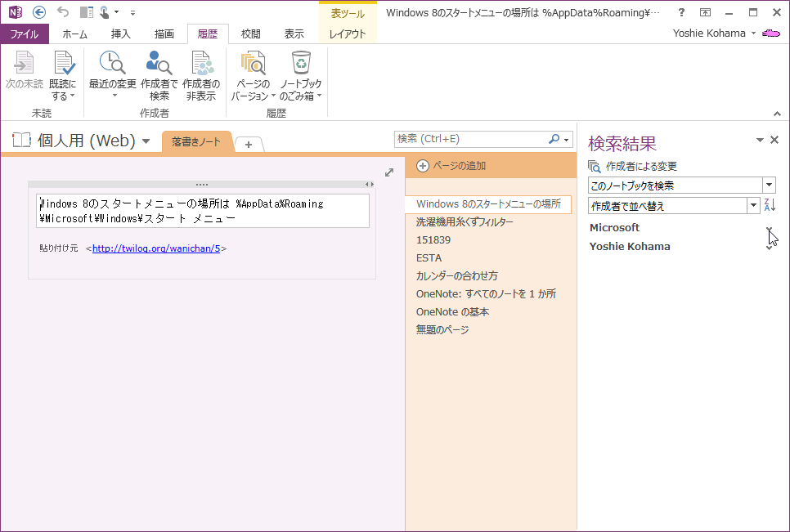This screenshot has width=790, height=532.
Task: Open the Windows 8のスタートメニューの場所 page
Action: (x=488, y=203)
